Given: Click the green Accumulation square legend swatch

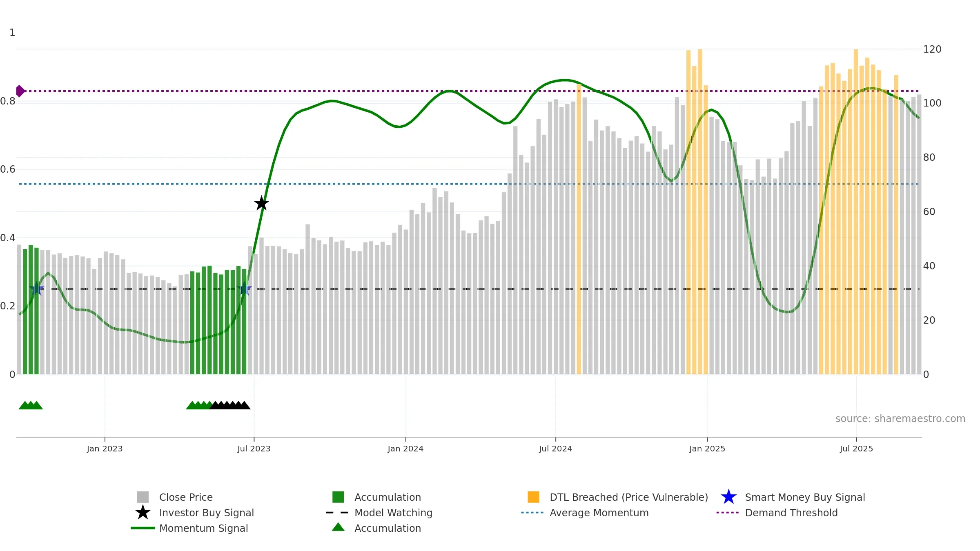Looking at the screenshot, I should tap(338, 497).
